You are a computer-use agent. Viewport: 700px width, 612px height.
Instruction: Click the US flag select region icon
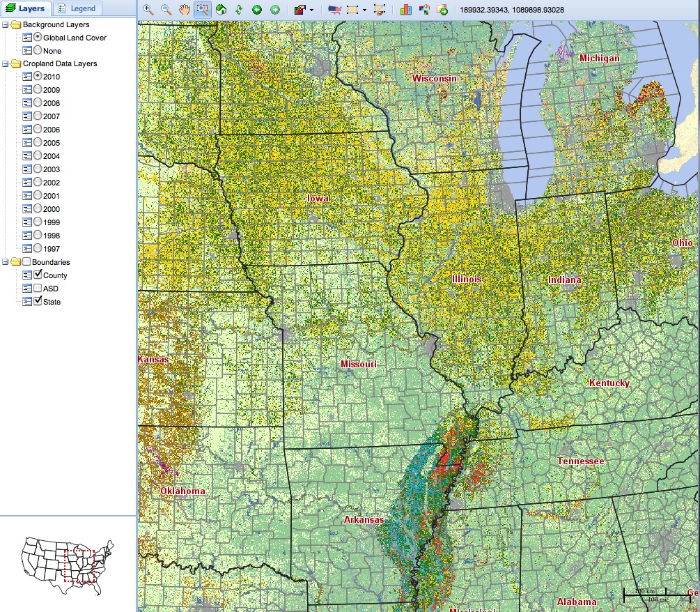coord(334,9)
